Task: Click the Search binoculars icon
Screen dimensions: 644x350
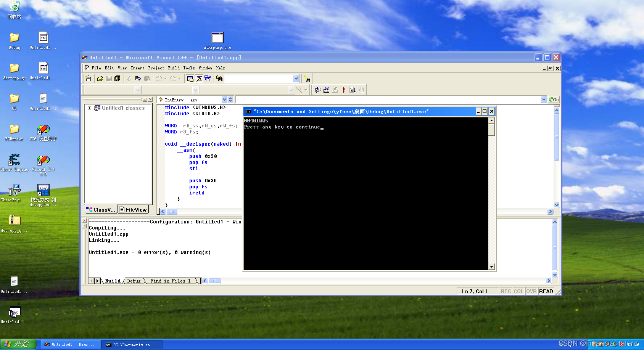Action: click(307, 79)
